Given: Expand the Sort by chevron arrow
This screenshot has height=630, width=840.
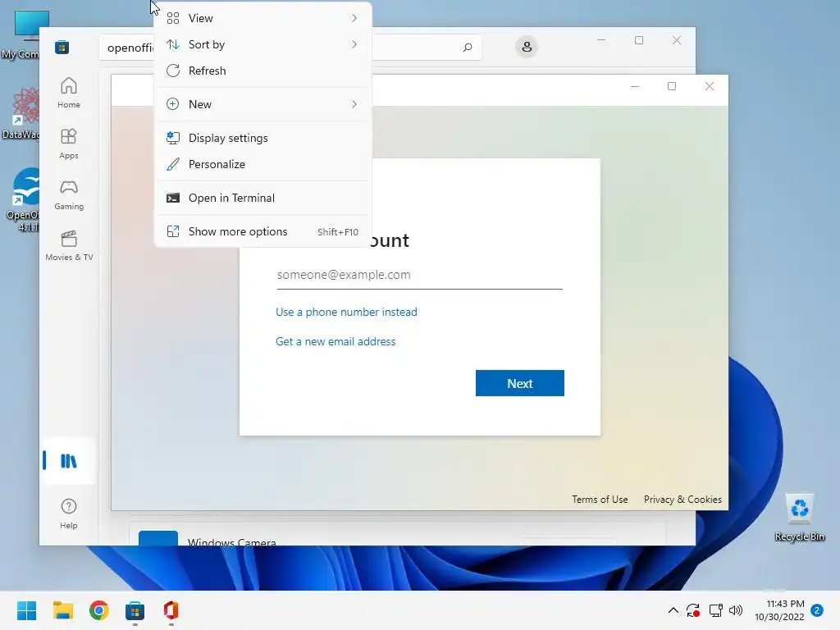Looking at the screenshot, I should click(354, 44).
